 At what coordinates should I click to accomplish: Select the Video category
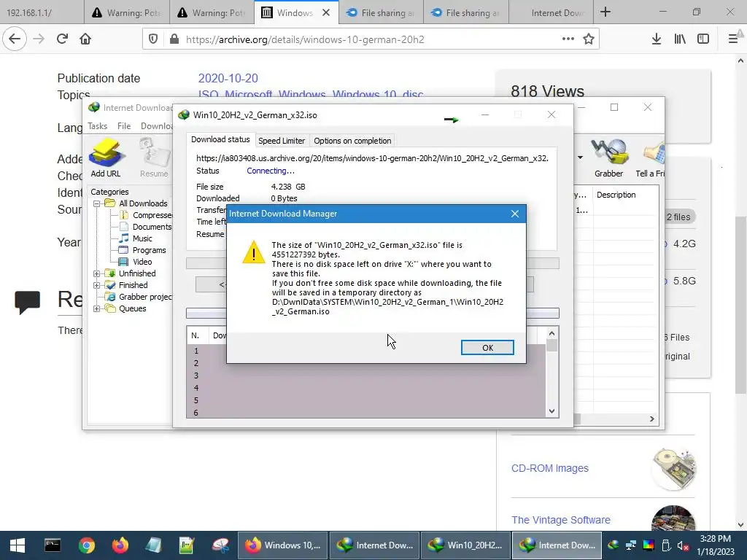pyautogui.click(x=136, y=262)
